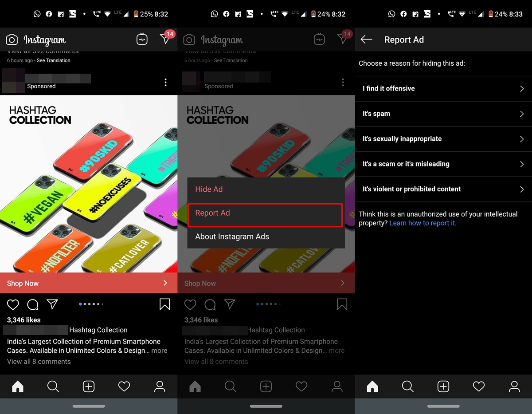Image resolution: width=532 pixels, height=414 pixels.
Task: Tap the Shop Now button in left screen
Action: point(89,283)
